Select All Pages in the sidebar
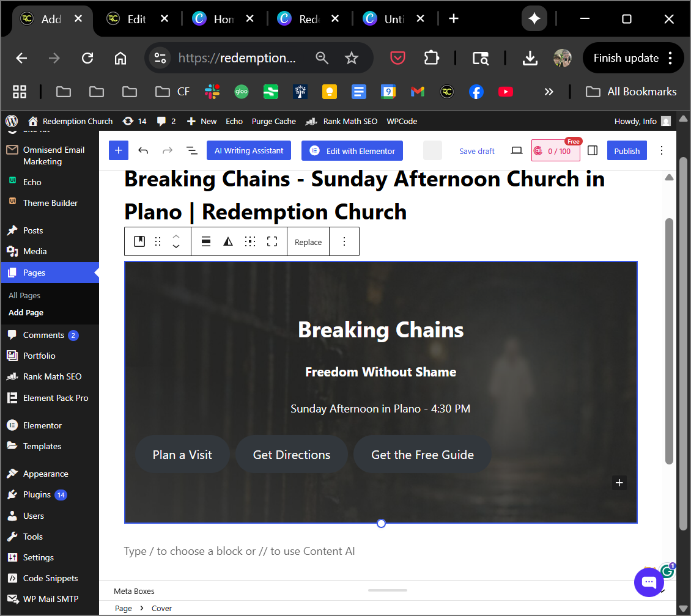Viewport: 691px width, 616px height. coord(24,295)
